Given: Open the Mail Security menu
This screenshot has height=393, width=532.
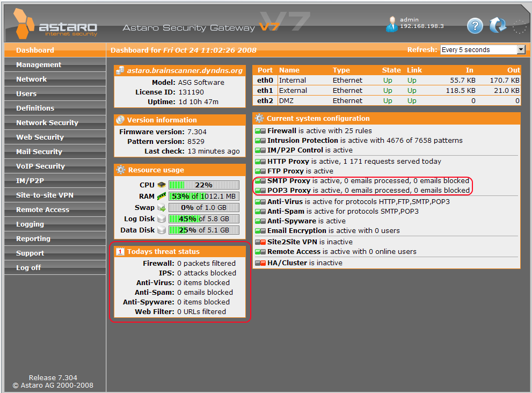Looking at the screenshot, I should (x=55, y=152).
